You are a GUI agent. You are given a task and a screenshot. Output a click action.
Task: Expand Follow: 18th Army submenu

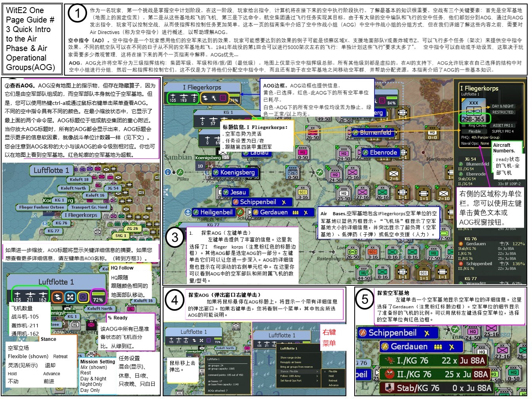pos(299,376)
